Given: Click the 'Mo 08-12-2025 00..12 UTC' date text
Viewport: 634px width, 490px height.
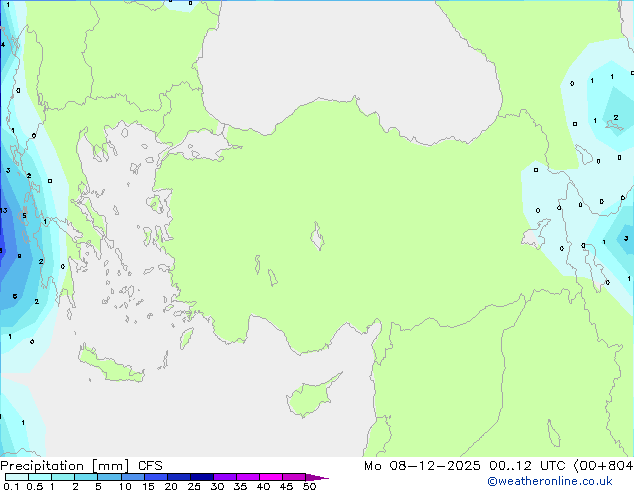Looking at the screenshot, I should click(465, 466).
